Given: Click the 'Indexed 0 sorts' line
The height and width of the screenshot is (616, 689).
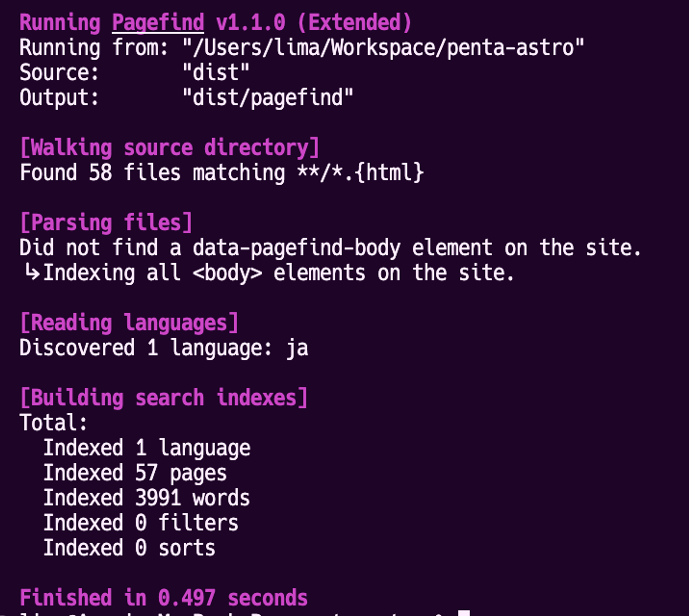Looking at the screenshot, I should click(129, 548).
